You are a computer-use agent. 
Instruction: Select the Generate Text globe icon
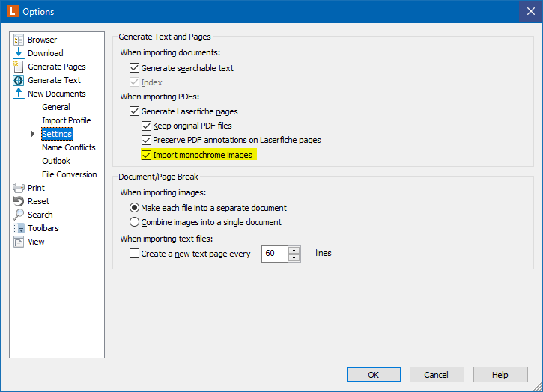click(19, 80)
